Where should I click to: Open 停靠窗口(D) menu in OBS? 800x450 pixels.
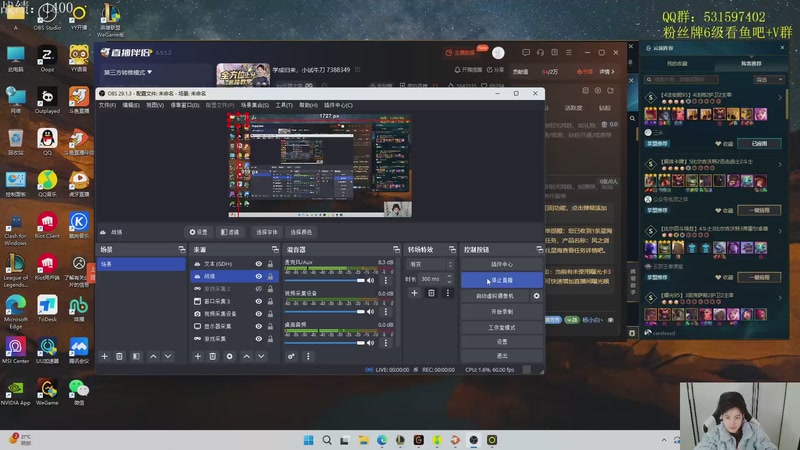[185, 105]
